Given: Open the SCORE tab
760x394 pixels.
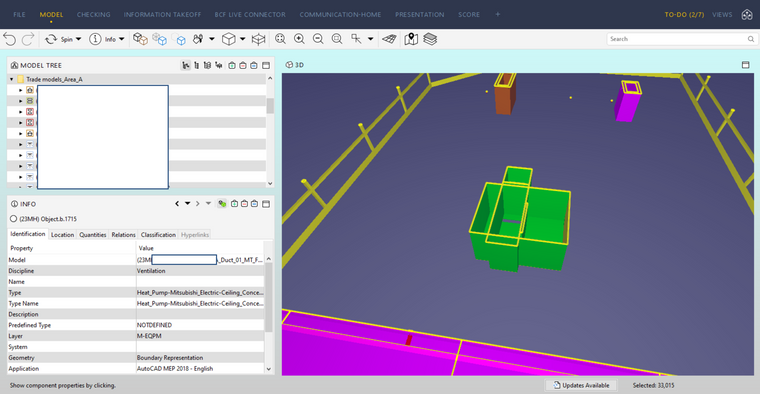Looking at the screenshot, I should click(469, 15).
